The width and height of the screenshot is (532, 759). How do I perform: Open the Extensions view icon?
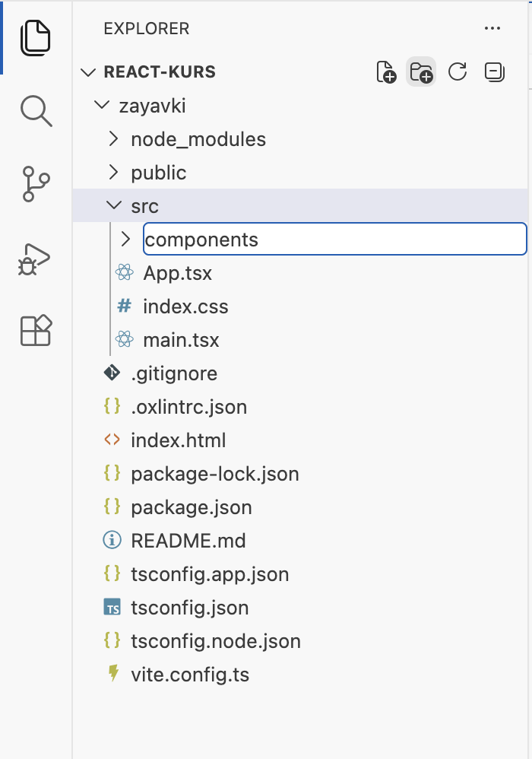pyautogui.click(x=36, y=331)
